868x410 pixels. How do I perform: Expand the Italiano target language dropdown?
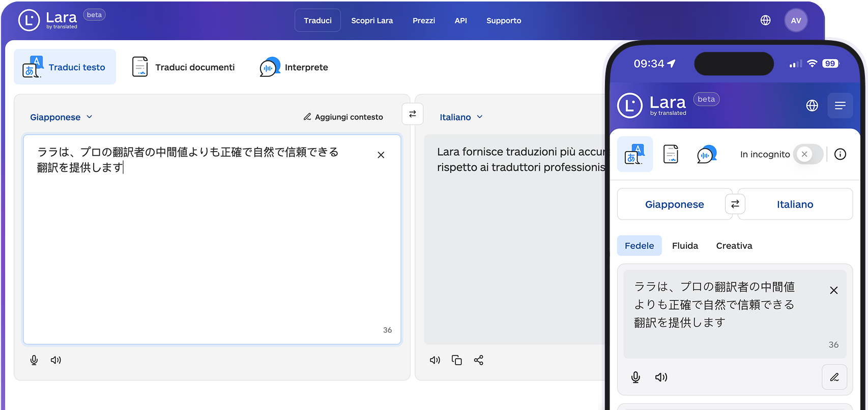click(x=461, y=117)
